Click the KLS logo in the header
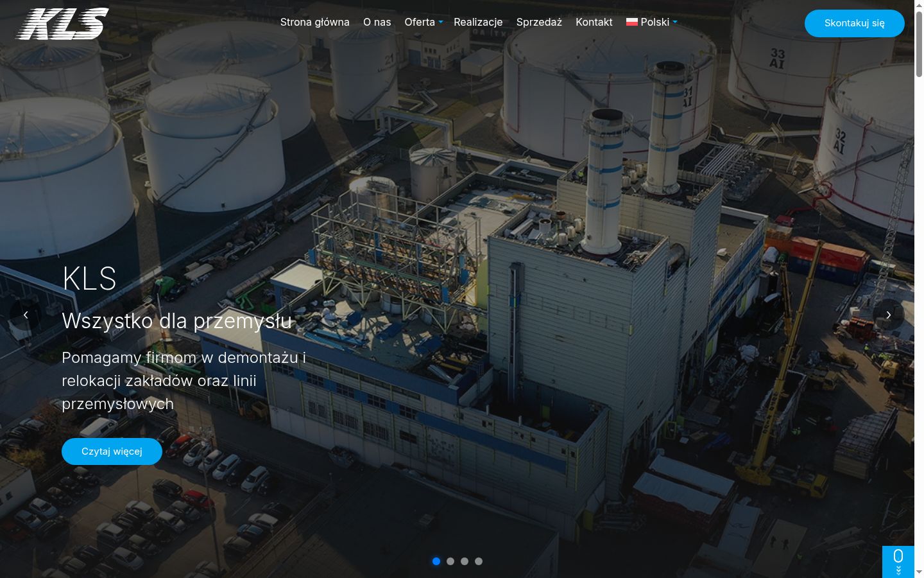This screenshot has width=924, height=578. pos(62,24)
